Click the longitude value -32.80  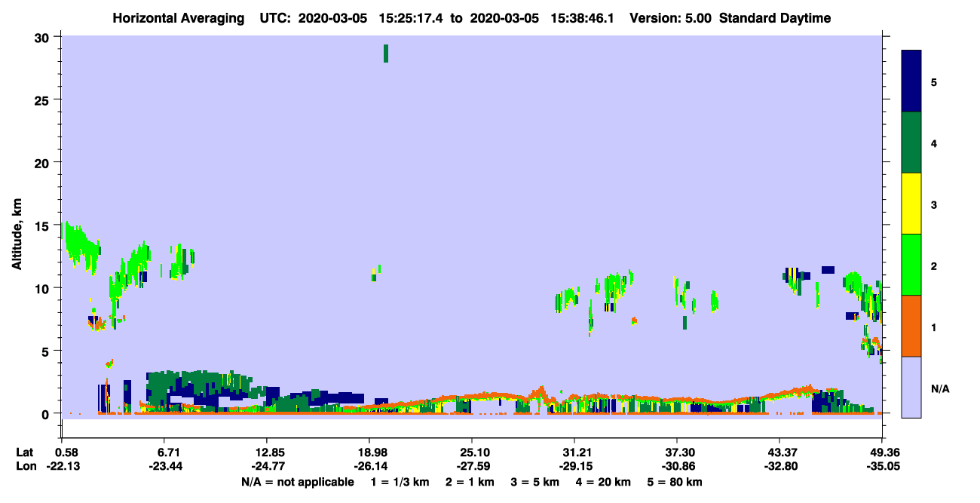tap(779, 466)
